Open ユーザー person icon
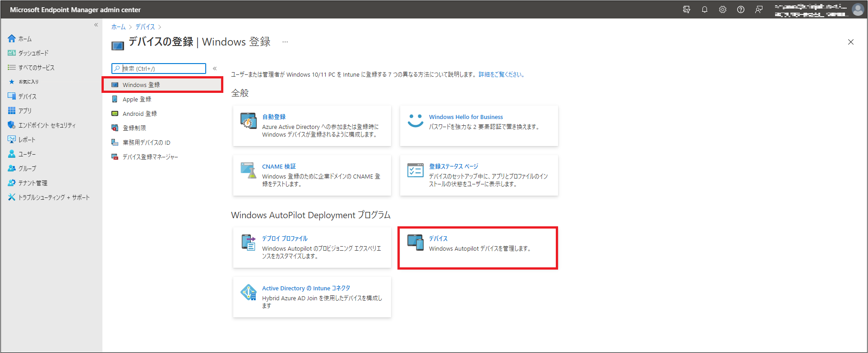The height and width of the screenshot is (353, 868). (12, 154)
